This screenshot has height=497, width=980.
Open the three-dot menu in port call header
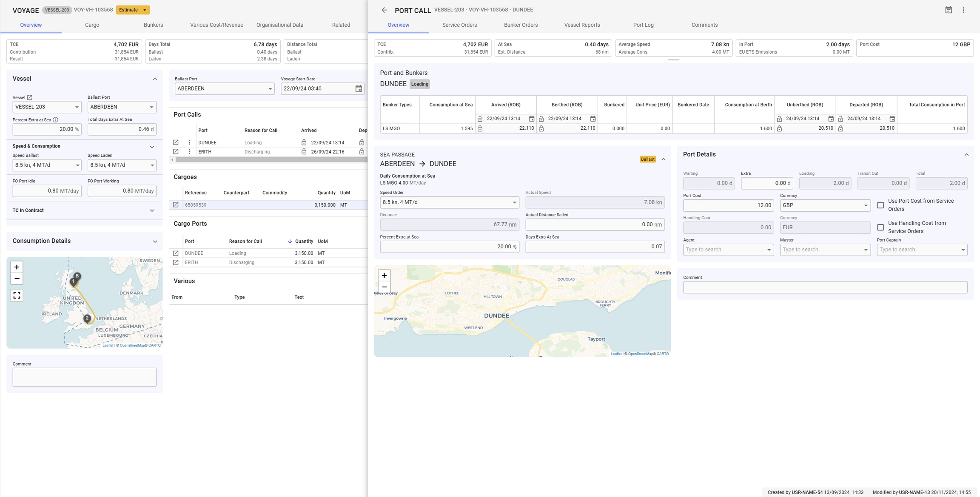pos(963,10)
